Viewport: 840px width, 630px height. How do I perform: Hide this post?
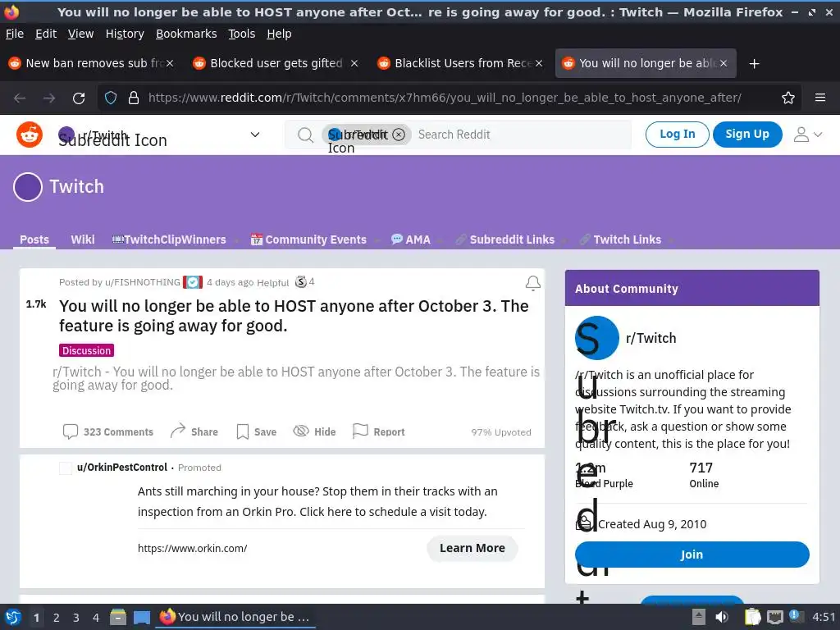(314, 431)
